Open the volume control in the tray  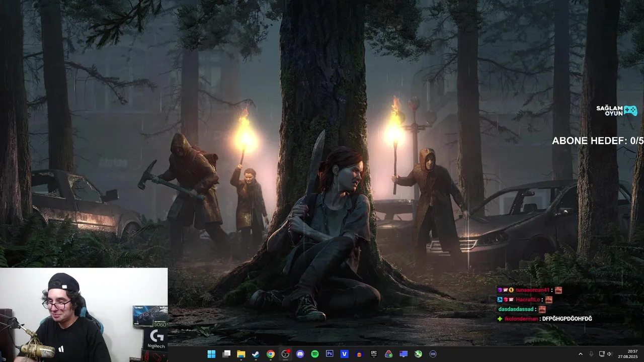tap(609, 354)
